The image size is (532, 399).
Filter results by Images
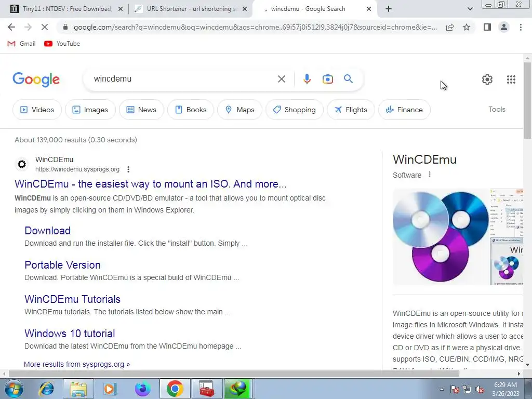point(90,110)
